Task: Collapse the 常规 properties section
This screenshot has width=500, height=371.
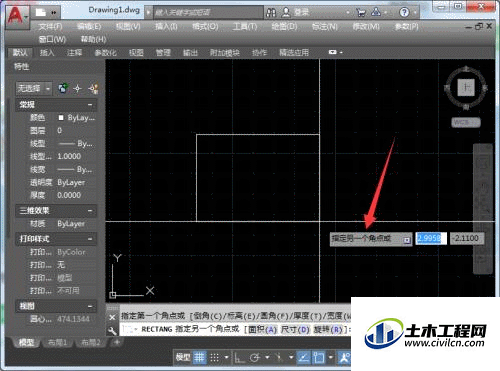Action: click(x=90, y=105)
